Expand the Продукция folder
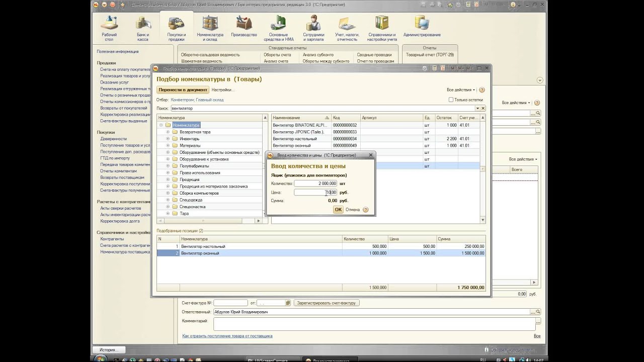Viewport: 644px width, 362px height. (168, 179)
